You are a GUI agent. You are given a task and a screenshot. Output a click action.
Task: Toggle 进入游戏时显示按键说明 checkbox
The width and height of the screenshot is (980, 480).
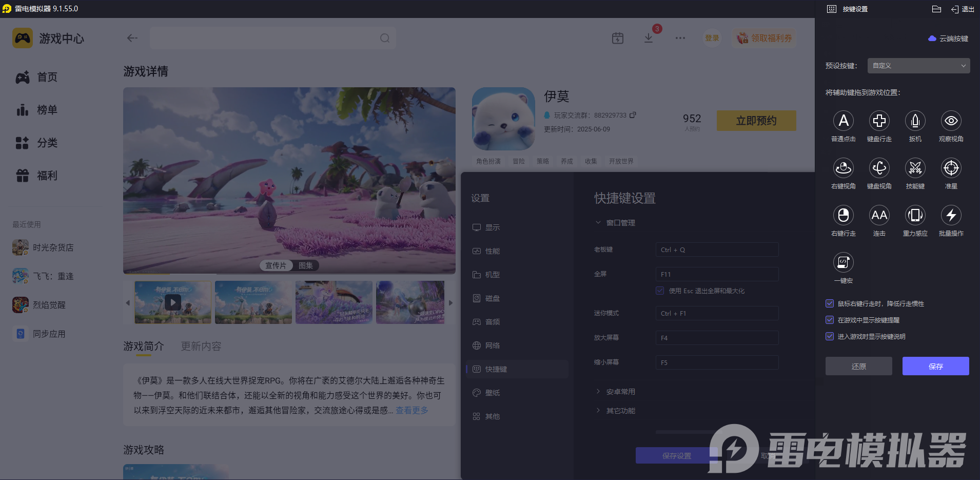(830, 336)
